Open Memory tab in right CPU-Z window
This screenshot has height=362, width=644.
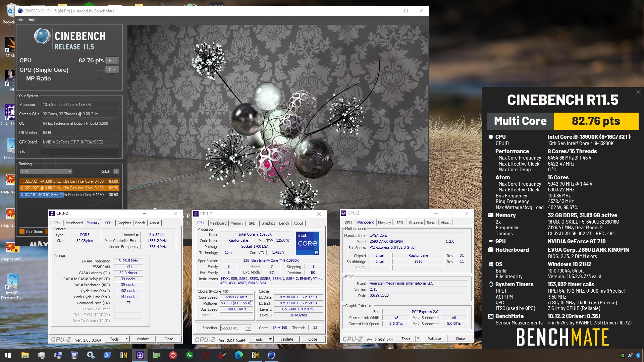tap(384, 223)
